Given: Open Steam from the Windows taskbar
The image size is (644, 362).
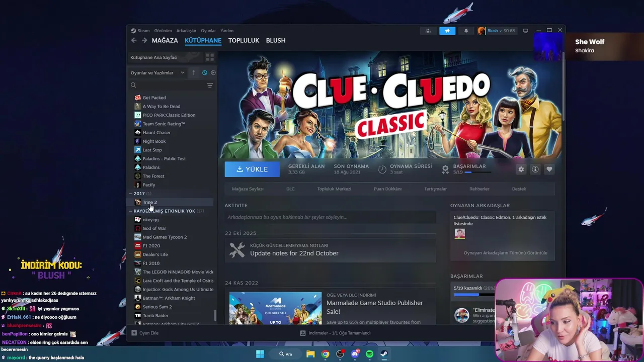Looking at the screenshot, I should coord(384,354).
